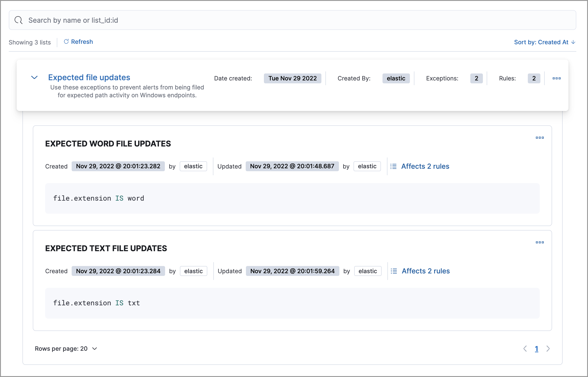Screen dimensions: 588x377
Task: Open the actions menu on Expected Text File Updates
Action: [x=539, y=242]
